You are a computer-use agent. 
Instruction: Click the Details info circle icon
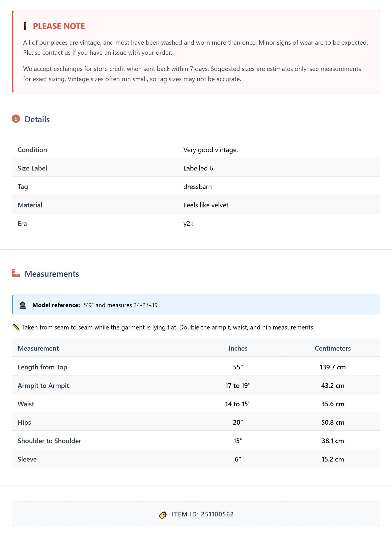(x=16, y=119)
